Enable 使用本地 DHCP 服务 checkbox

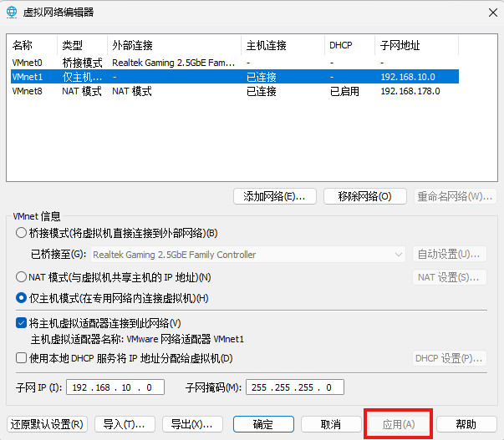tap(22, 358)
